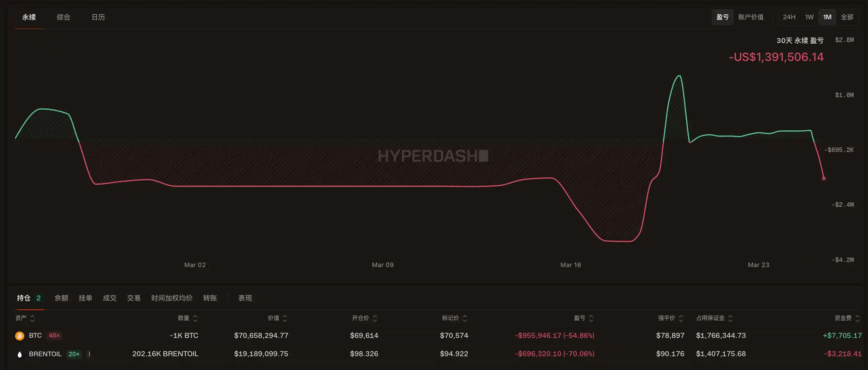Click the pink endpoint dot on the chart
The width and height of the screenshot is (868, 370).
[x=823, y=178]
